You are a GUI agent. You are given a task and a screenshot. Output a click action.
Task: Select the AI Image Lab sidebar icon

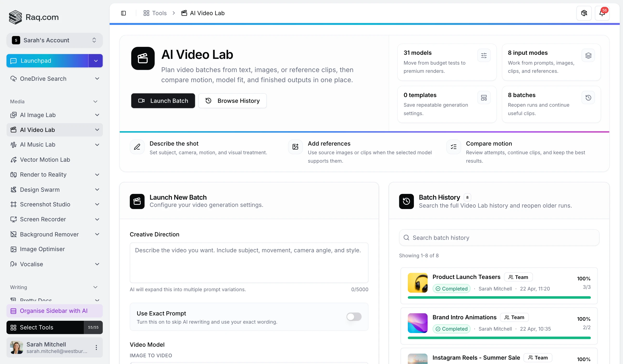pyautogui.click(x=14, y=115)
